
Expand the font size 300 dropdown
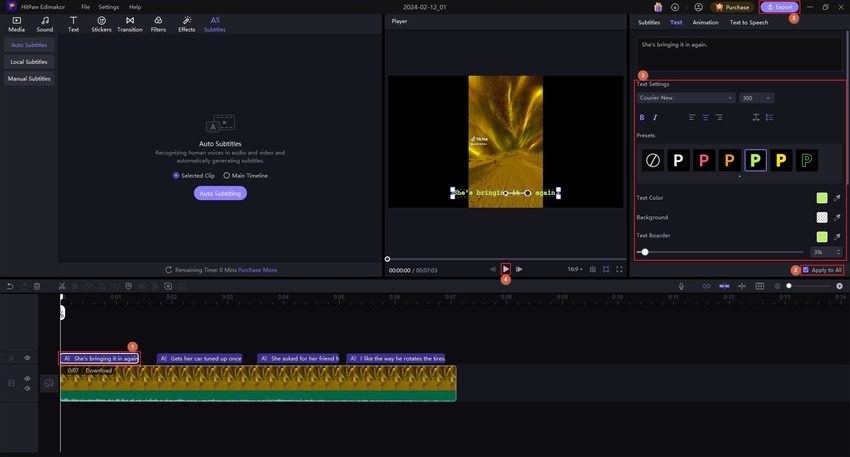click(x=756, y=98)
